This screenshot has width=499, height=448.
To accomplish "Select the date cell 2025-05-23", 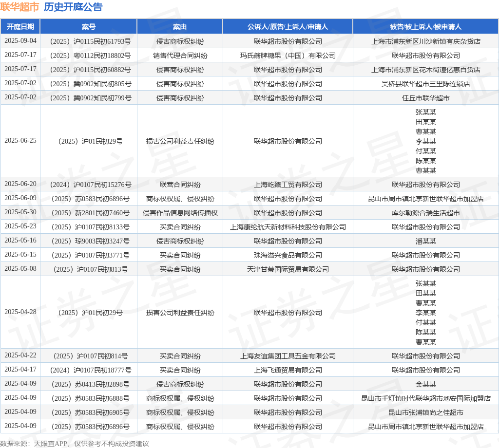I will pos(20,226).
